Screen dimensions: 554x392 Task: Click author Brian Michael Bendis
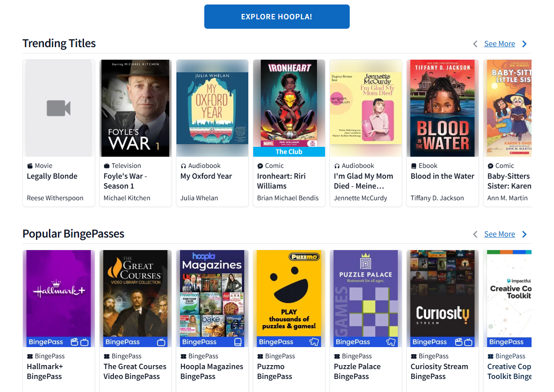click(288, 198)
